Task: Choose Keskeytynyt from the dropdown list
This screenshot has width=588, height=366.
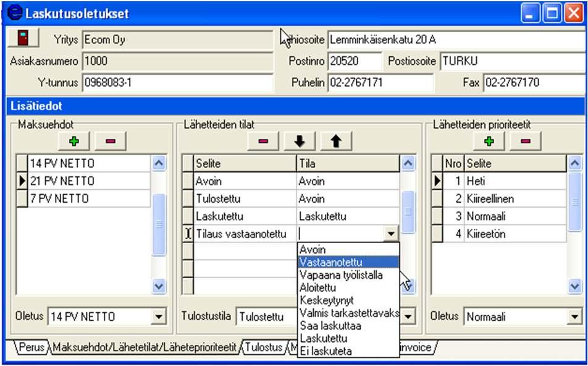Action: coord(348,300)
